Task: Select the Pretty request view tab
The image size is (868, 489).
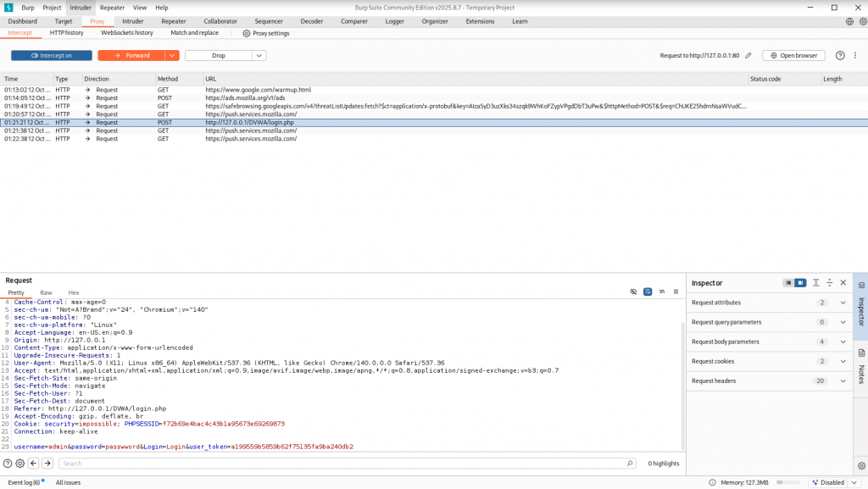Action: [x=16, y=292]
